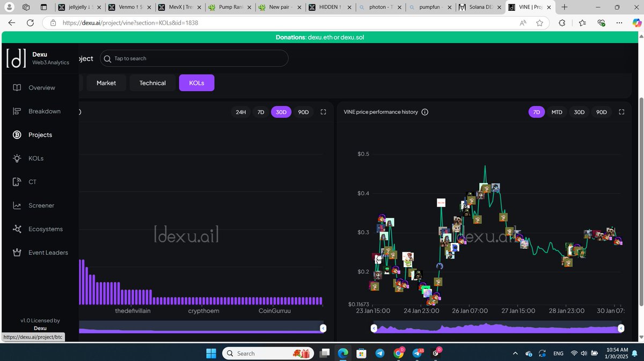Image resolution: width=644 pixels, height=361 pixels.
Task: Open Microsoft Store from the taskbar
Action: click(361, 353)
